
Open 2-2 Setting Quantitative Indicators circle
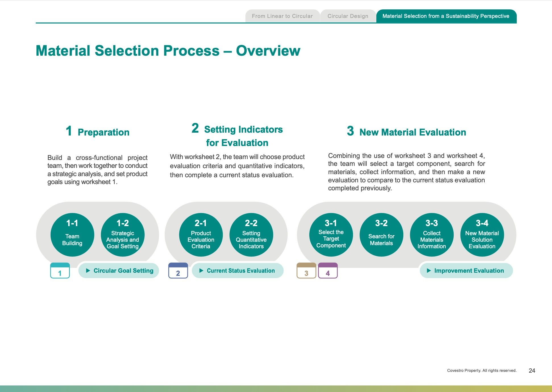(251, 235)
